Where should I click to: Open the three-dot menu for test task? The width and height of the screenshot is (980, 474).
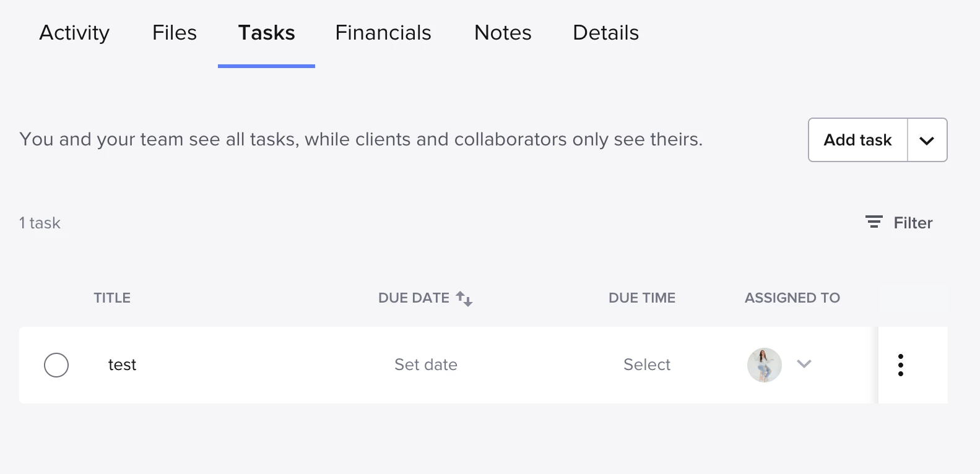900,365
